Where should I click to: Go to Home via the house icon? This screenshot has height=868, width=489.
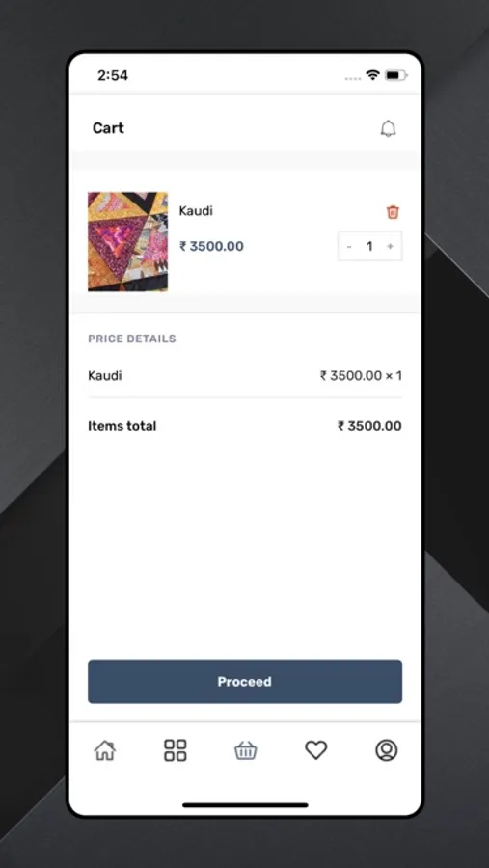tap(105, 750)
